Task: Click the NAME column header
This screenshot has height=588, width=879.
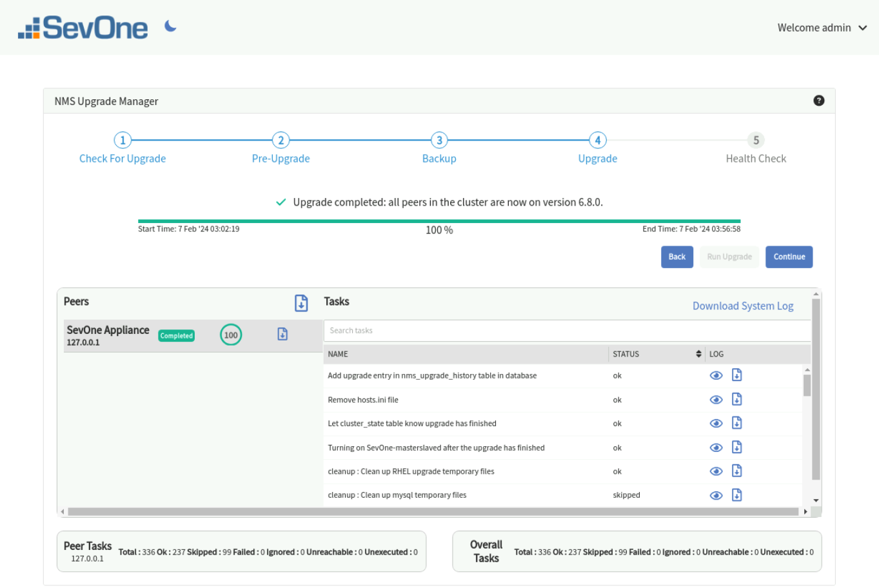Action: click(466, 354)
